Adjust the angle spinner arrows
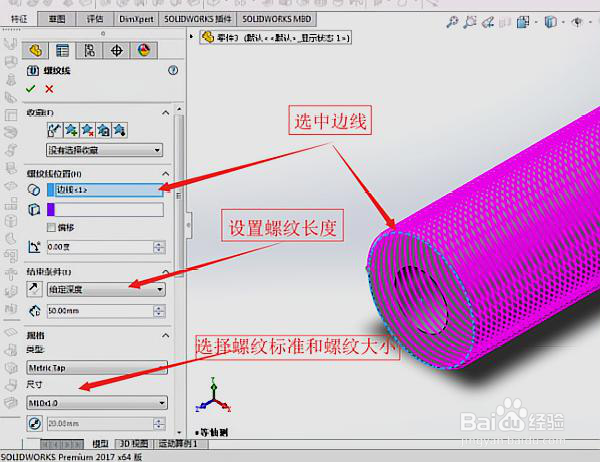The image size is (600, 462). click(x=159, y=247)
